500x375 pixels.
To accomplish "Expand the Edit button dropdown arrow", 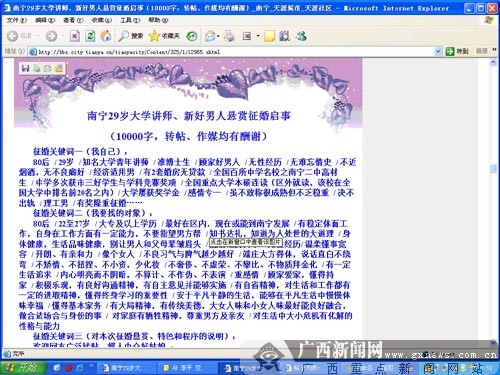I will click(258, 36).
